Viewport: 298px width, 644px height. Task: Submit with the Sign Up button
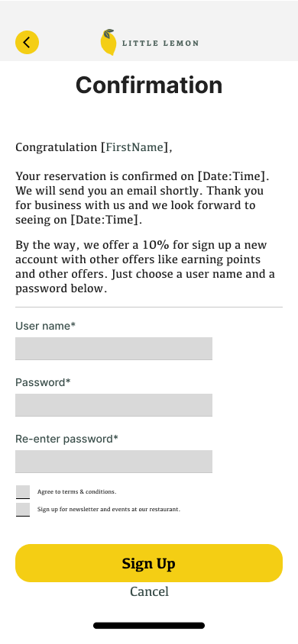(x=149, y=563)
